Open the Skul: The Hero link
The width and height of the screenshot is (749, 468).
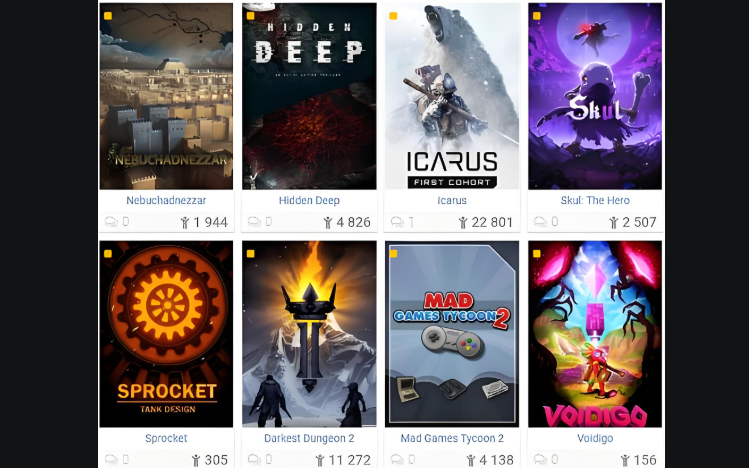pyautogui.click(x=595, y=201)
